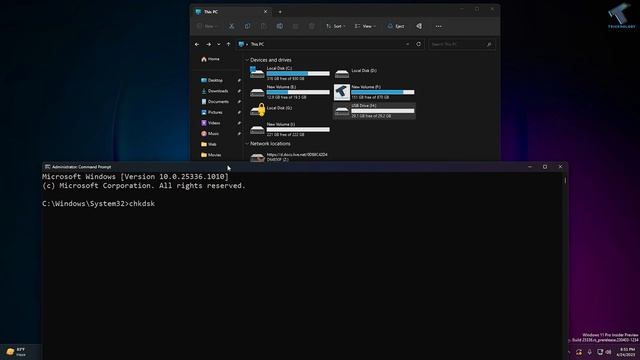This screenshot has width=640, height=360.
Task: Collapse the Devices and drives group
Action: (x=247, y=60)
